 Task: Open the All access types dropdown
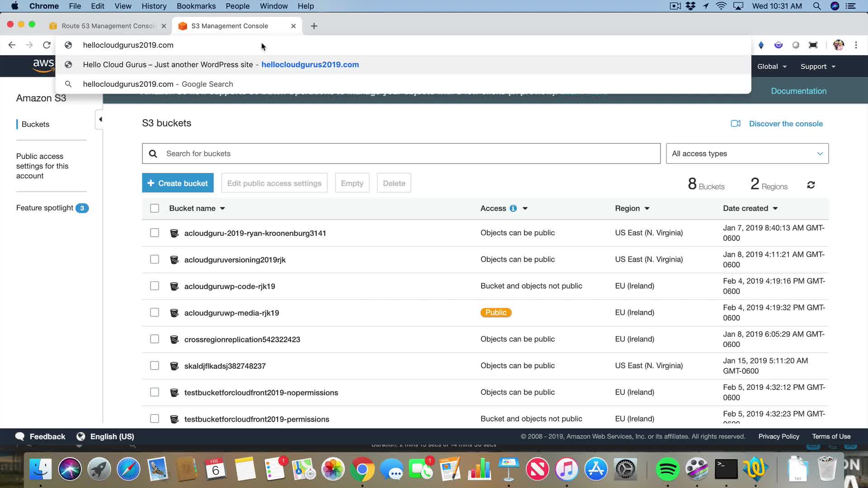[747, 154]
